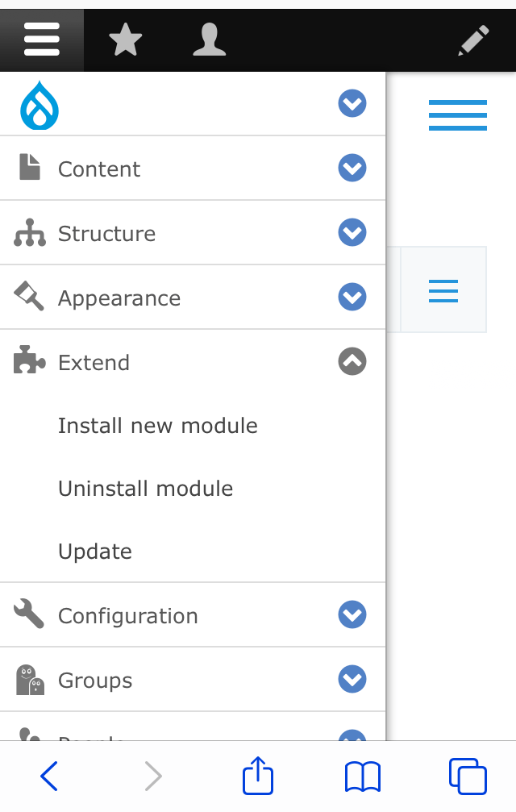516x812 pixels.
Task: Select the wrench Configuration icon
Action: click(x=27, y=614)
